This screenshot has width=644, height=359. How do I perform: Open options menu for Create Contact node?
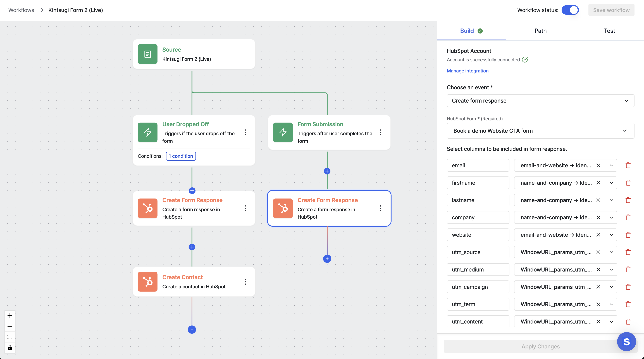click(245, 282)
